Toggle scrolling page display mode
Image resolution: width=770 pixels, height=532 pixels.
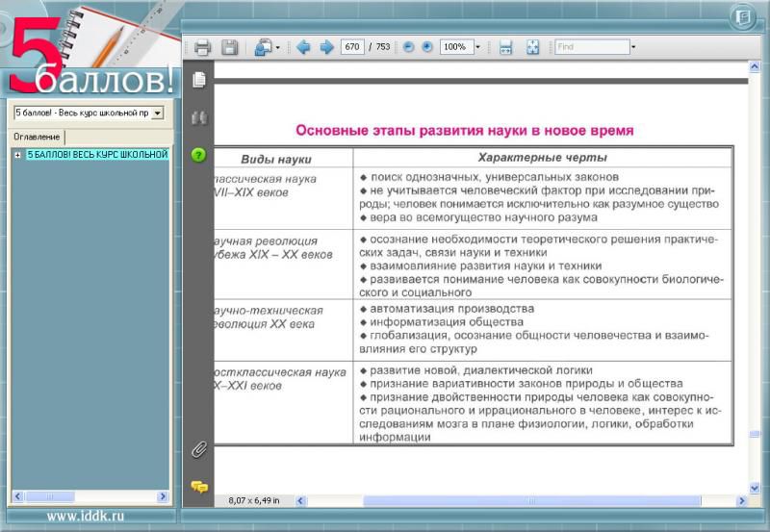[x=505, y=47]
